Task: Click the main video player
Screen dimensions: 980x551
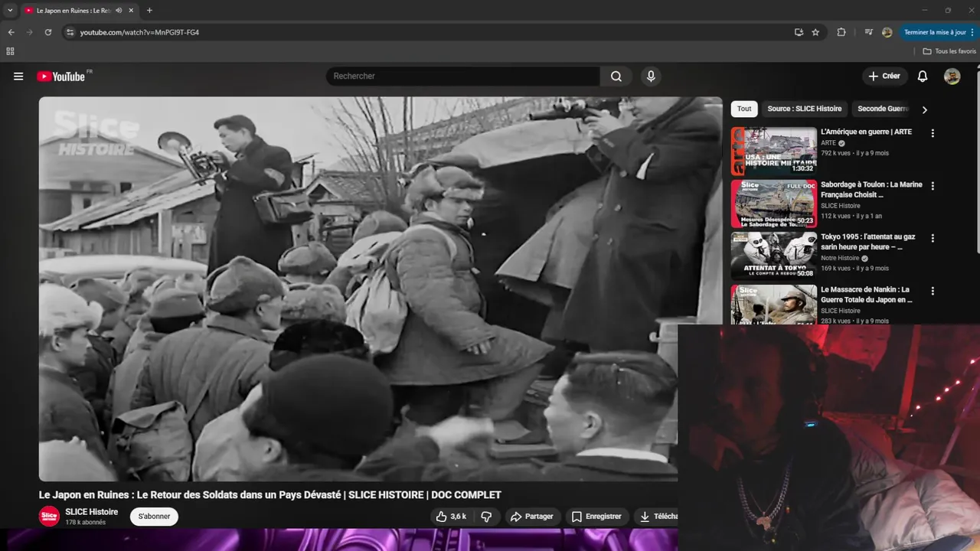Action: tap(381, 289)
